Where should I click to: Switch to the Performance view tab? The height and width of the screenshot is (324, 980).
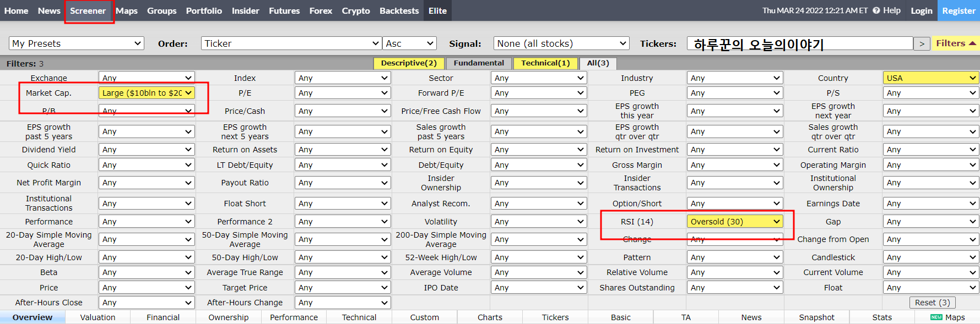pos(294,317)
